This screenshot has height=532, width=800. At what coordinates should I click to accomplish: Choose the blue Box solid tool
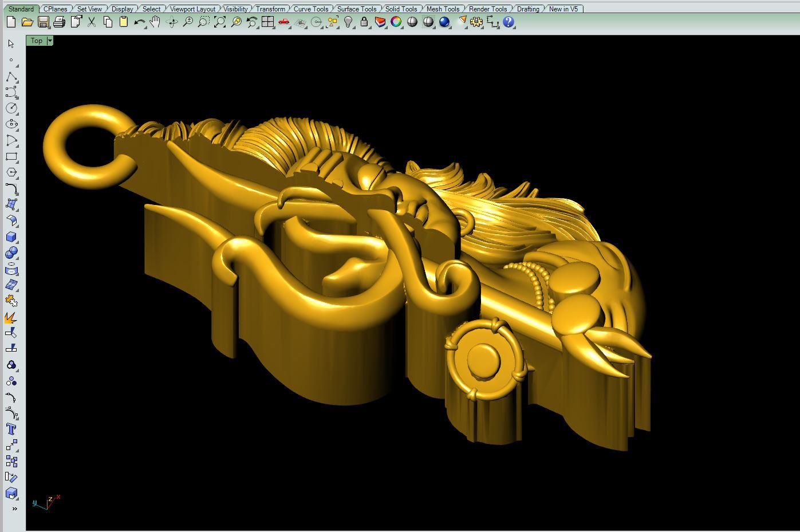point(11,237)
